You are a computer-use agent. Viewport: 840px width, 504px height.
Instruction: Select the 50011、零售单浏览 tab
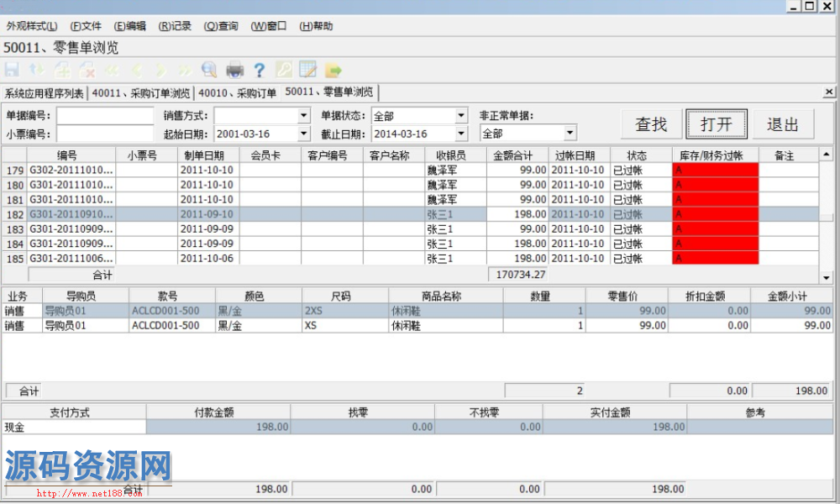pos(329,92)
